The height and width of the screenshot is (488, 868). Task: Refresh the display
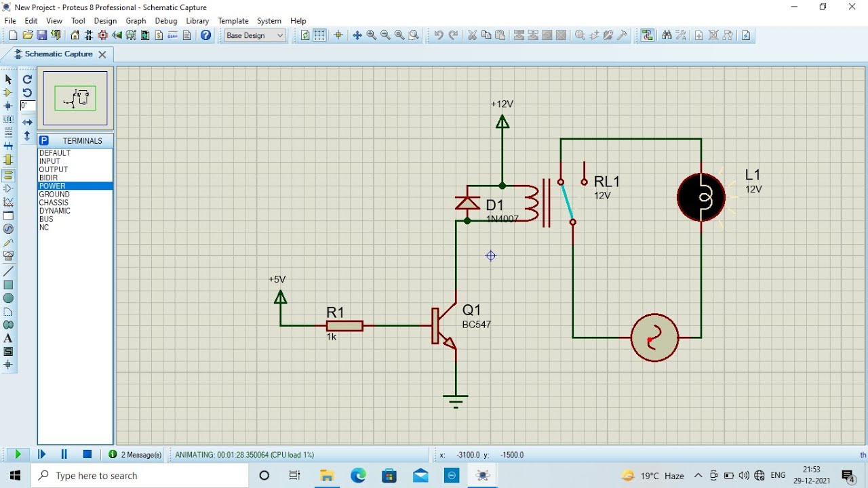tap(305, 35)
